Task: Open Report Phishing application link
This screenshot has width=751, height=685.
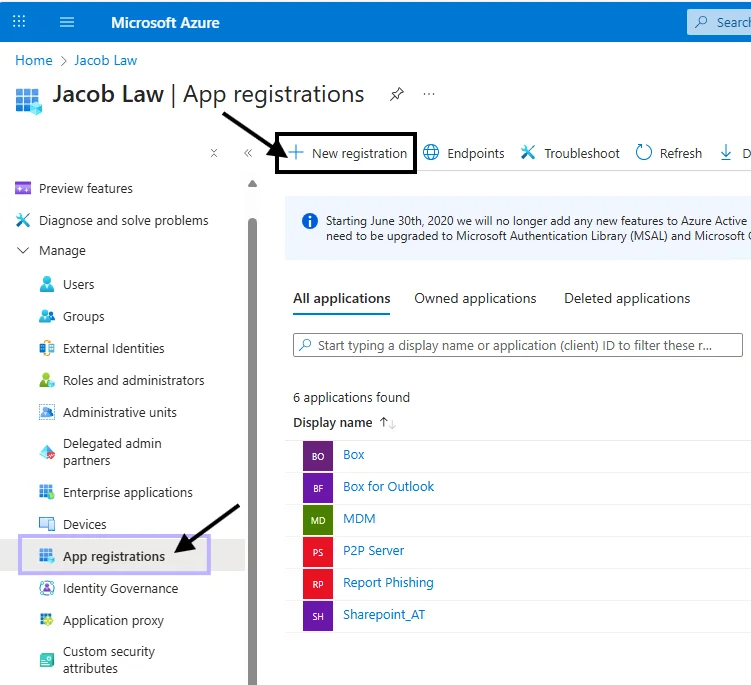Action: [x=388, y=583]
